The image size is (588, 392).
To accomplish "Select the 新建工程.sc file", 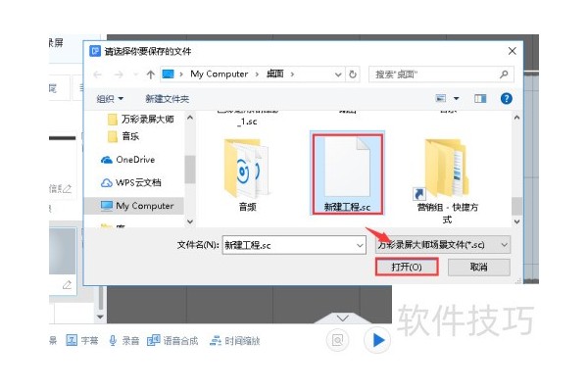I will pyautogui.click(x=347, y=174).
